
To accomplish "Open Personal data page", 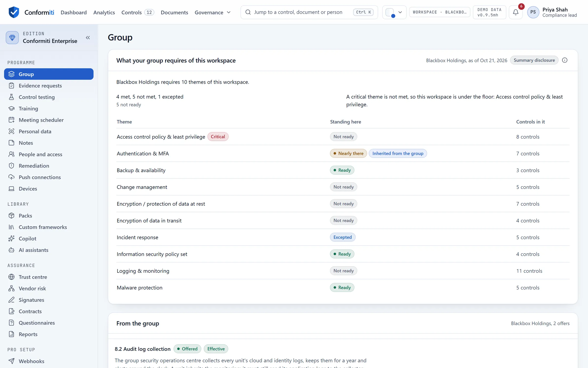I will click(x=49, y=131).
